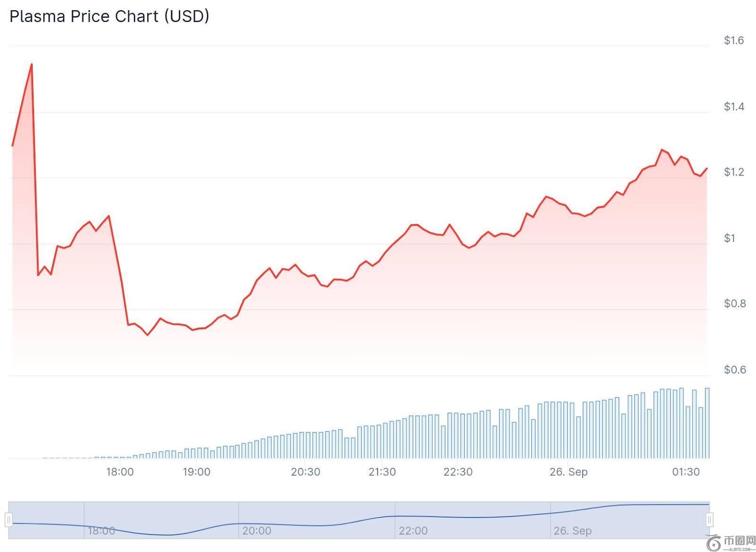Click the 19:00 time axis label
The height and width of the screenshot is (552, 756).
[x=197, y=472]
